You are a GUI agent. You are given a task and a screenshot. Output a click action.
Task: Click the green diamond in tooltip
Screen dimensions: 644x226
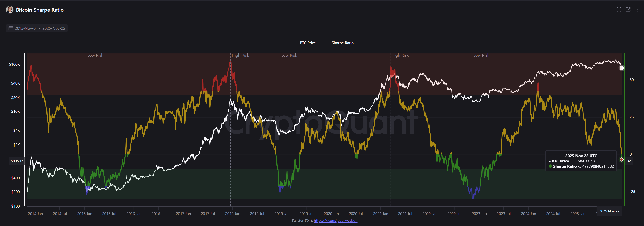tap(550, 166)
